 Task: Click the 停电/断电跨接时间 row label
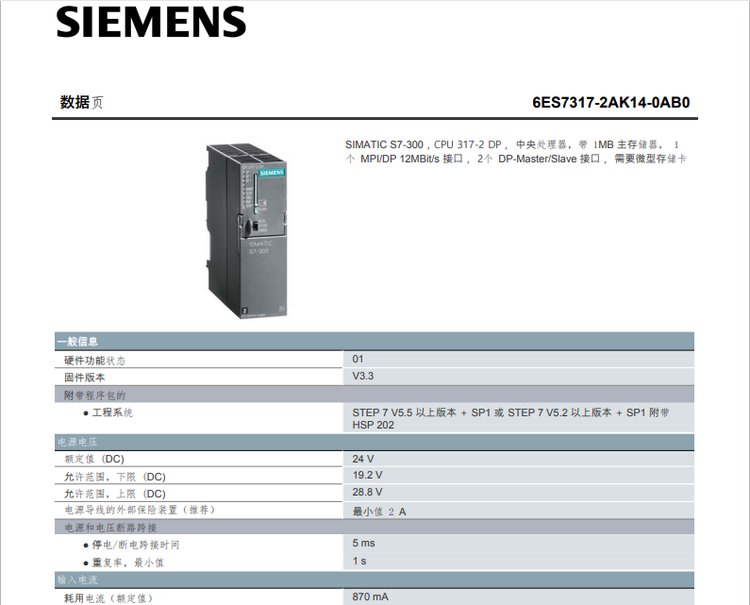coord(132,544)
